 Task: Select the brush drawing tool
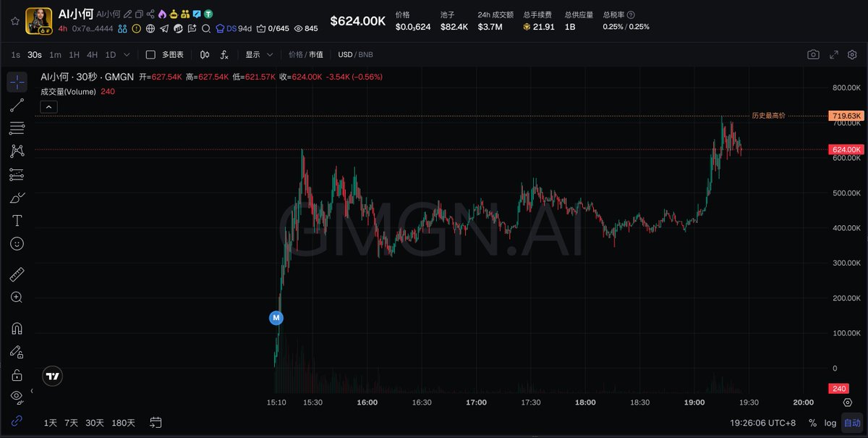click(x=17, y=198)
